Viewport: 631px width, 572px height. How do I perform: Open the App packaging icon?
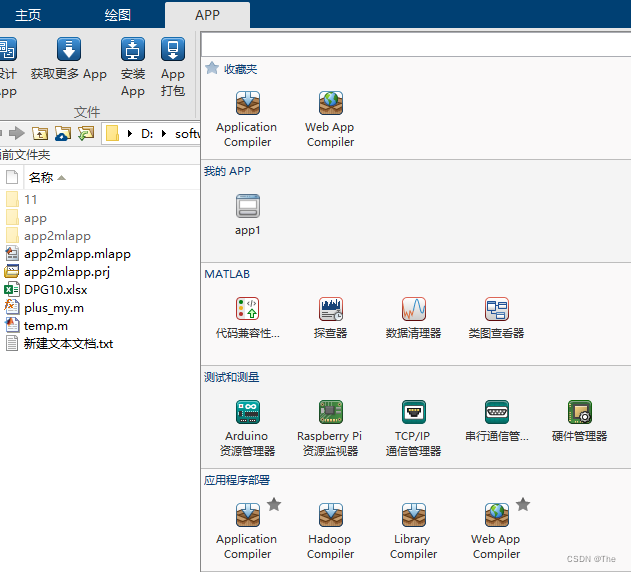(173, 49)
